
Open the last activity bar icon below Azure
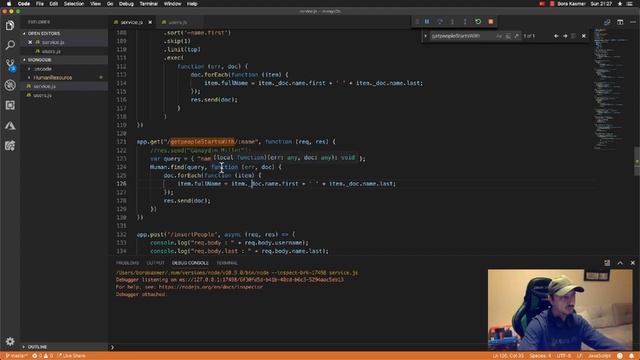[10, 145]
